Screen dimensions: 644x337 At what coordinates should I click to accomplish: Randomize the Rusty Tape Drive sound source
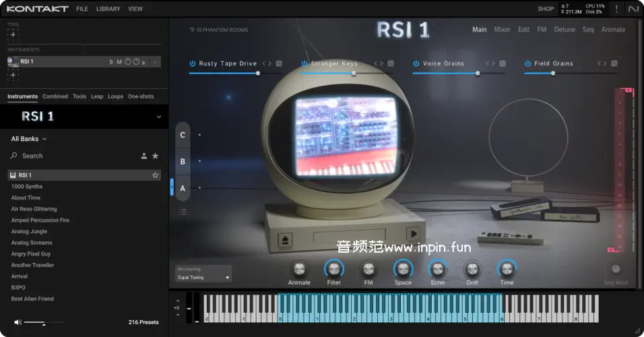[279, 63]
